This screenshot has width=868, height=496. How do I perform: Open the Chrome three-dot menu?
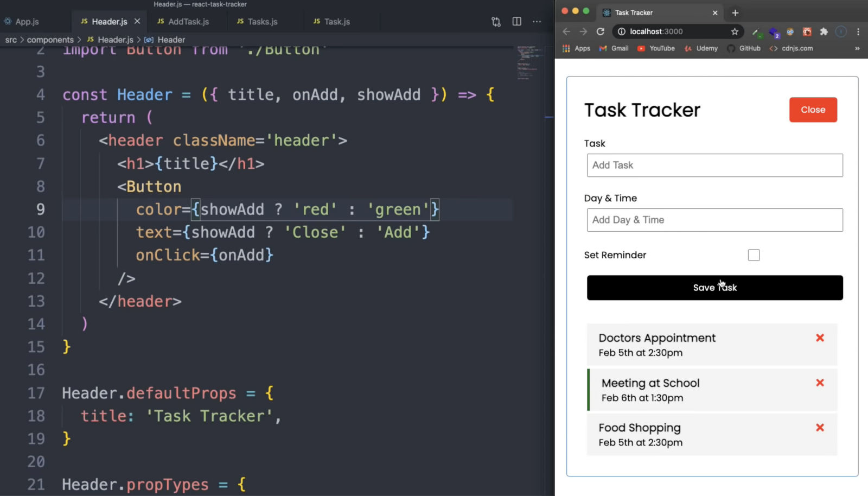click(x=858, y=31)
